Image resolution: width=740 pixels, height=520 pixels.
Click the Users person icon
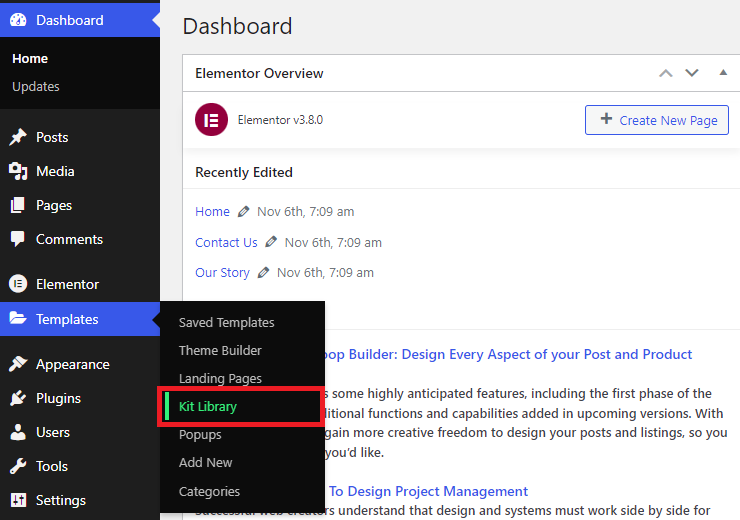[18, 432]
